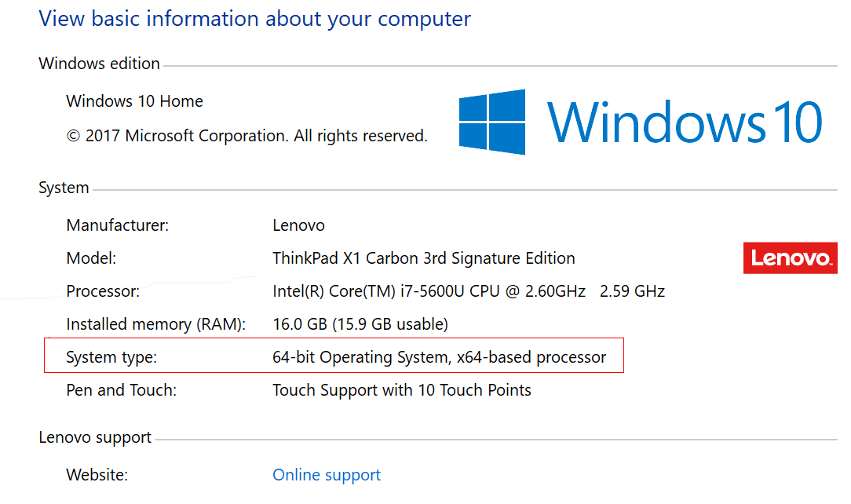
Task: Open the Online support link
Action: tap(327, 475)
